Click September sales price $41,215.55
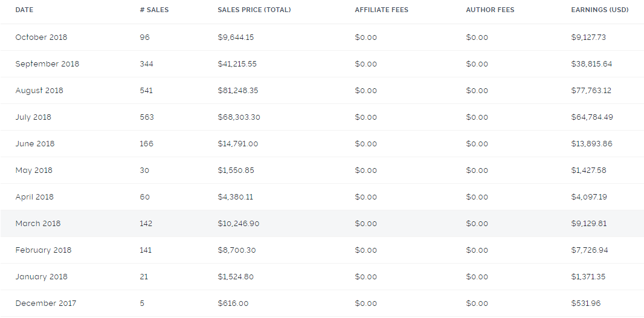This screenshot has height=318, width=644. pyautogui.click(x=237, y=64)
